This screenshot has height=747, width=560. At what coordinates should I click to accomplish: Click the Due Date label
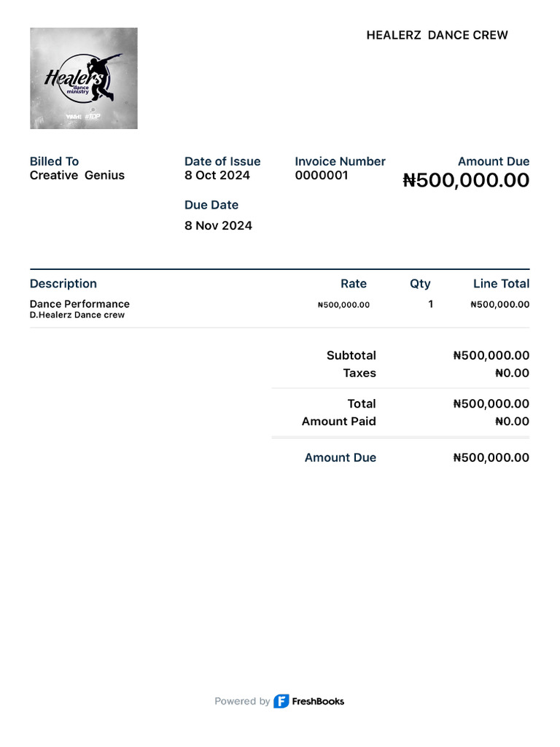(x=211, y=205)
